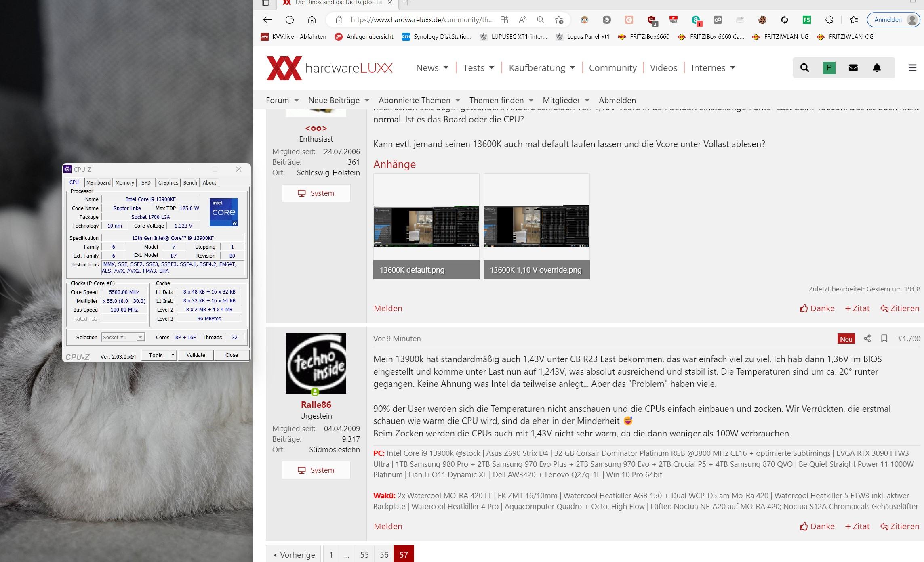Open the favorites list icon
924x562 pixels.
[x=853, y=19]
